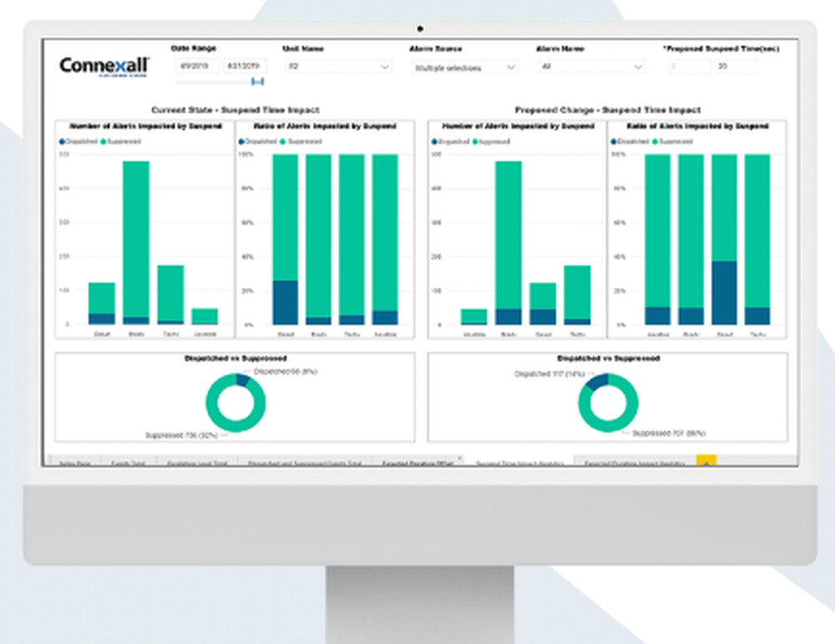This screenshot has height=644, width=835.
Task: Click the Date Range end date field
Action: 245,66
